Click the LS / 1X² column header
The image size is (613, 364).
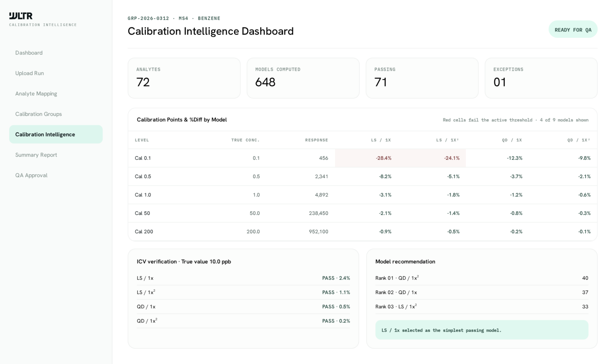448,140
